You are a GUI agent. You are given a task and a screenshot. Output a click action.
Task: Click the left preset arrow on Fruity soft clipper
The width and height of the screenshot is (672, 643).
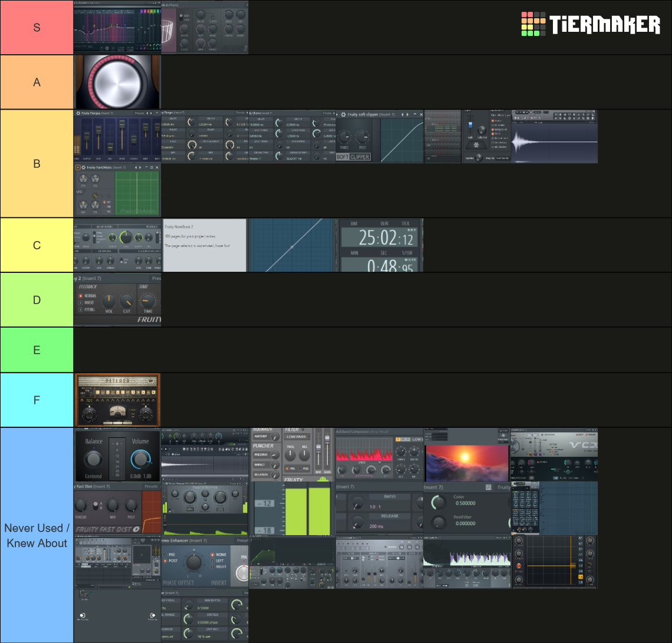403,114
